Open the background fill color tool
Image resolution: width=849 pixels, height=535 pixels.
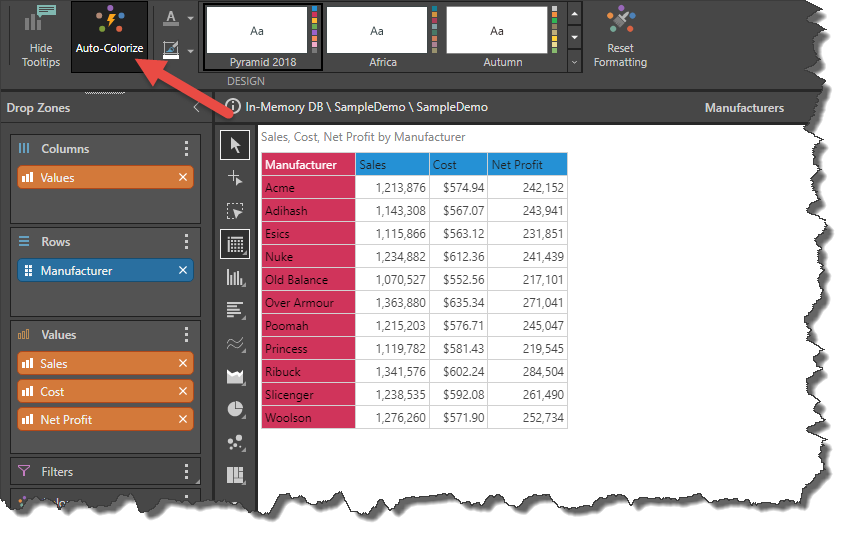(171, 50)
